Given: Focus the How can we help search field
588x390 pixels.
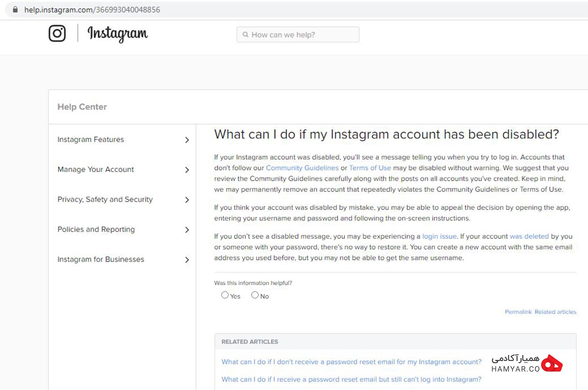Looking at the screenshot, I should click(x=298, y=35).
